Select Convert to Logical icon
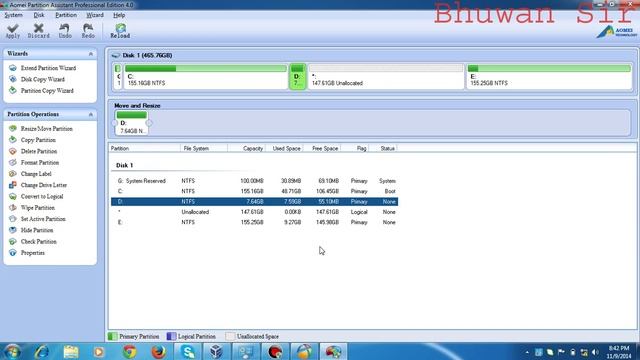The height and width of the screenshot is (360, 640). click(x=13, y=196)
